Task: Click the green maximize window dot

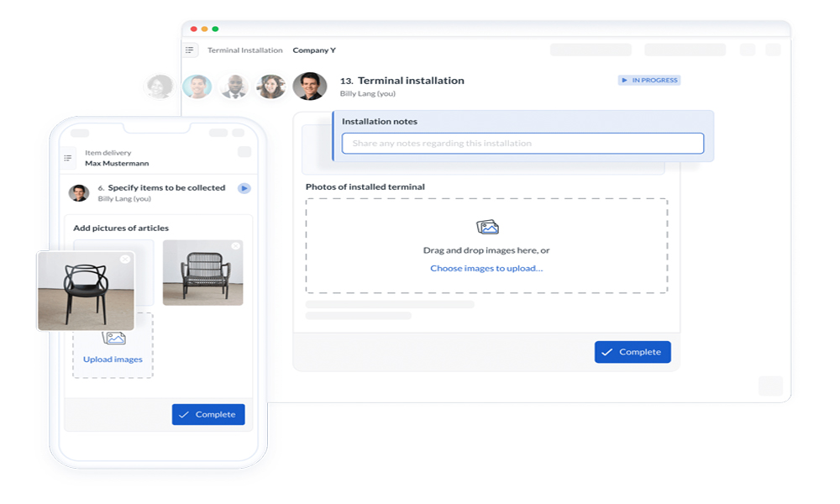Action: (x=215, y=29)
